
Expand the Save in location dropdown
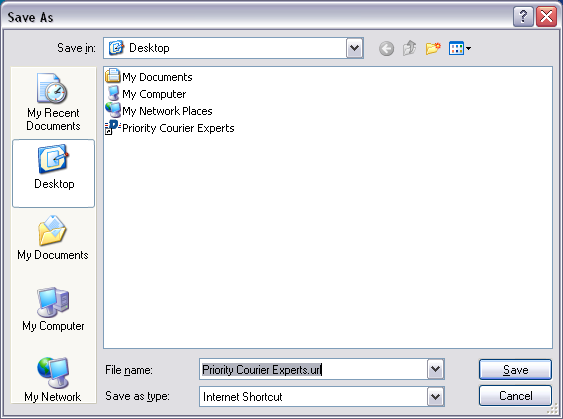click(x=354, y=48)
